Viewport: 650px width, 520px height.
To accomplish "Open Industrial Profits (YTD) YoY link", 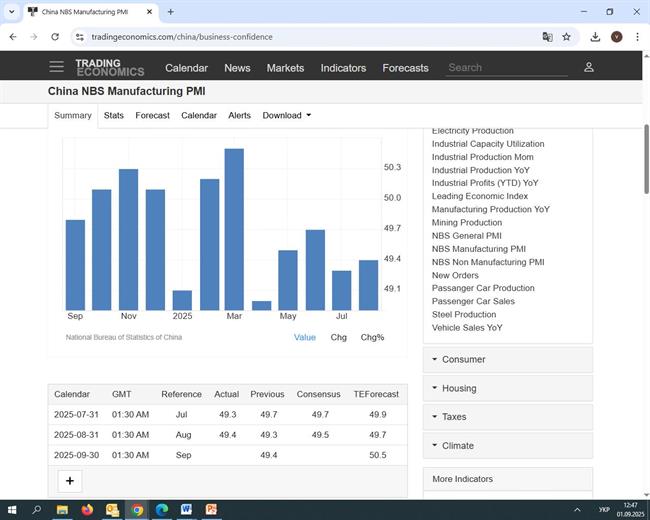I will (x=485, y=183).
